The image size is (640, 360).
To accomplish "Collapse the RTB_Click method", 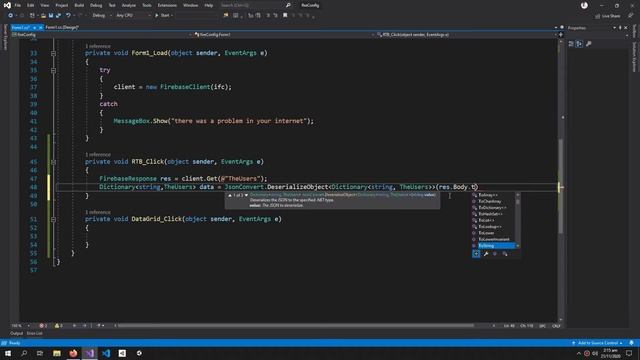I will 53,162.
